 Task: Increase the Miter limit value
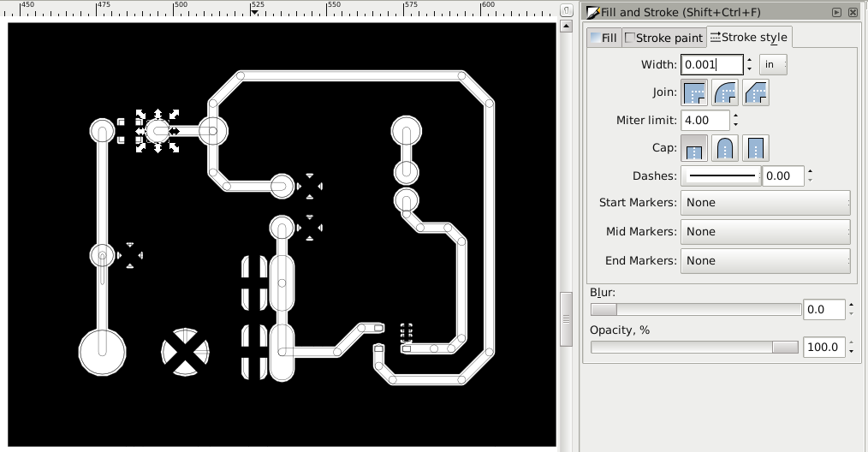point(735,116)
